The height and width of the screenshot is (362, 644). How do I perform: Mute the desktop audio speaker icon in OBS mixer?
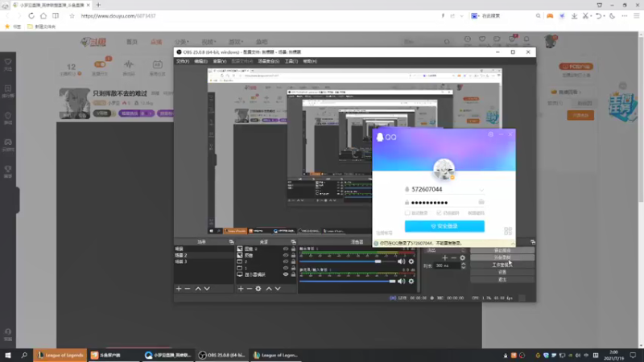pos(401,261)
